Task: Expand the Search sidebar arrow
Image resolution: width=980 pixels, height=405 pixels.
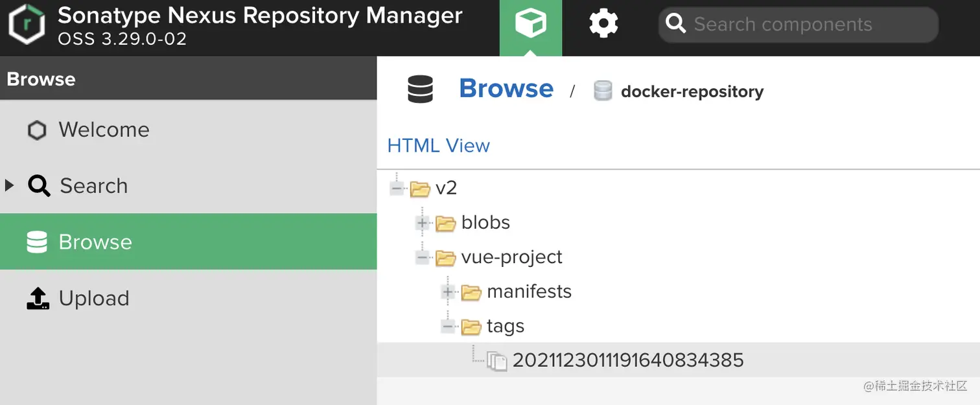Action: pos(9,186)
